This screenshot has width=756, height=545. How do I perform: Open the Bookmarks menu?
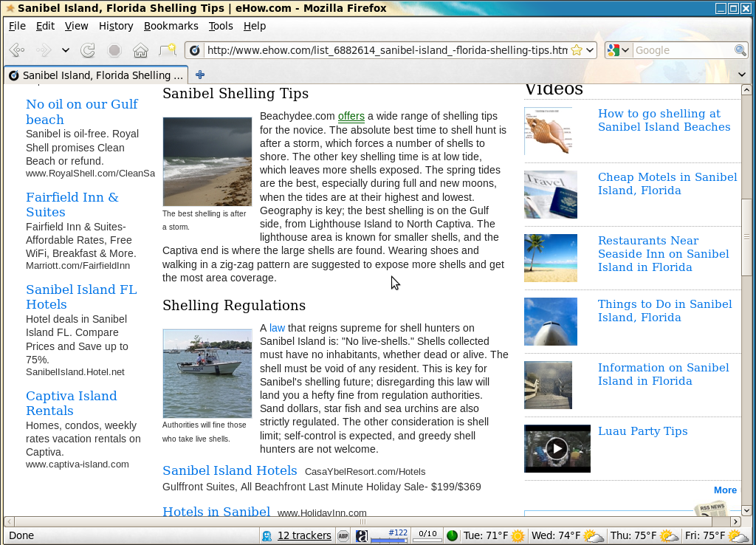[x=171, y=26]
